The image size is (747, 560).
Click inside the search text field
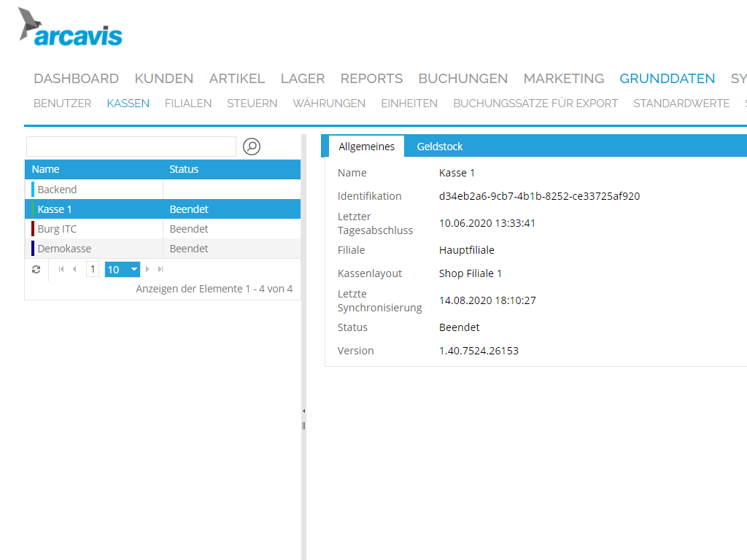pos(131,147)
